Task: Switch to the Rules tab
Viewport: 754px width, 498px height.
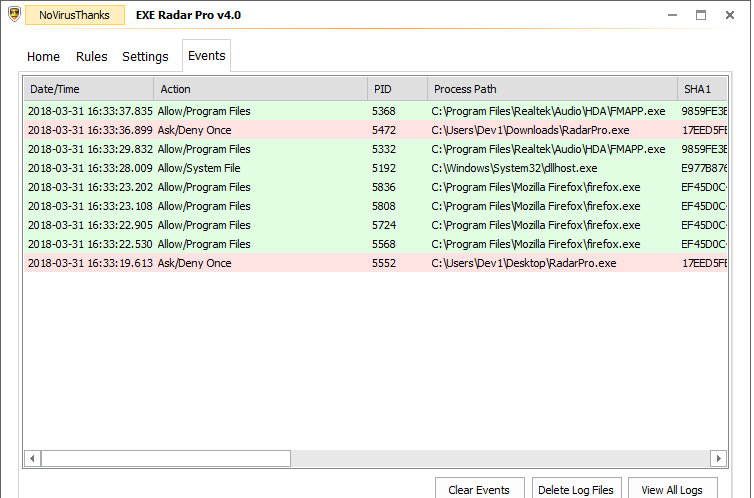Action: 91,57
